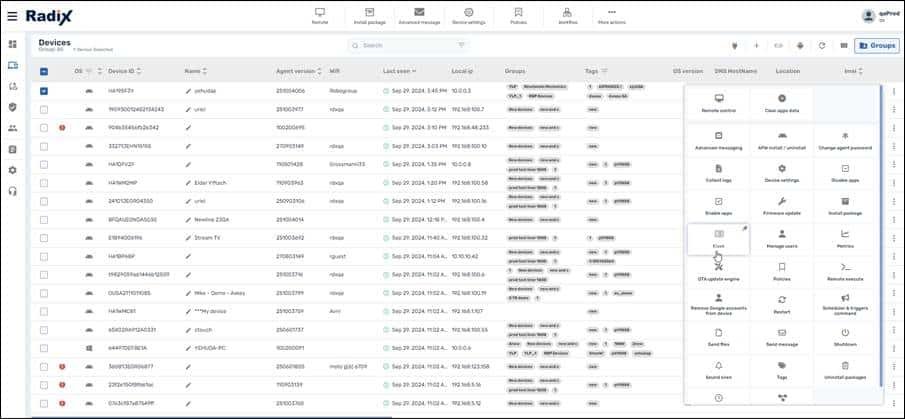Open Remote control from the actions panel

coord(718,102)
